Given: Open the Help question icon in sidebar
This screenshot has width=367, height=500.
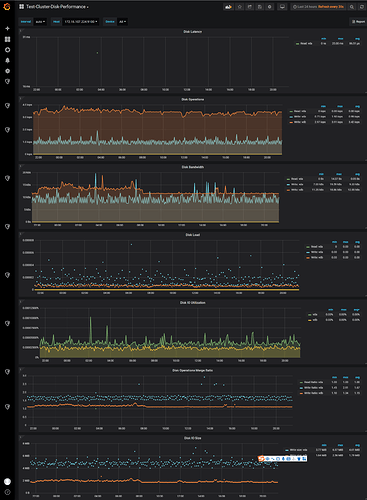Looking at the screenshot, I should (7, 492).
